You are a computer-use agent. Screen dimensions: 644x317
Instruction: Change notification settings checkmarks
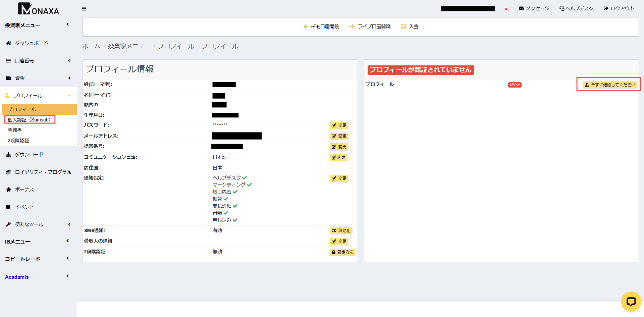339,178
